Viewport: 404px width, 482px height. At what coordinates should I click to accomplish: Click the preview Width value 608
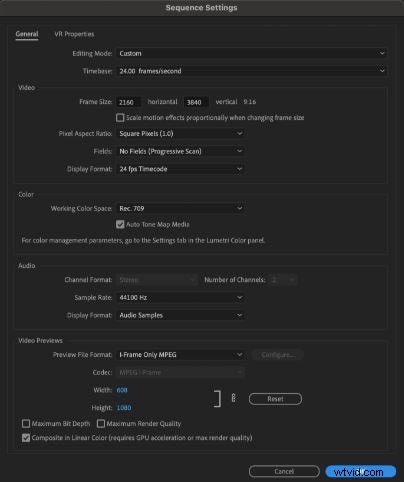pyautogui.click(x=122, y=390)
